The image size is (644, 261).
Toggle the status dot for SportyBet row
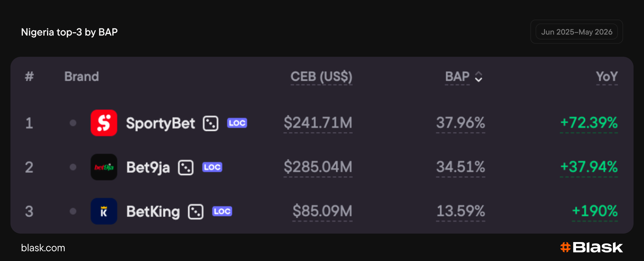pyautogui.click(x=73, y=123)
